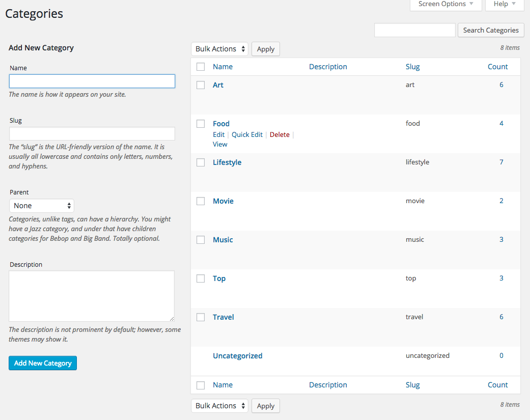Check the checkbox for the Art category

[x=201, y=85]
